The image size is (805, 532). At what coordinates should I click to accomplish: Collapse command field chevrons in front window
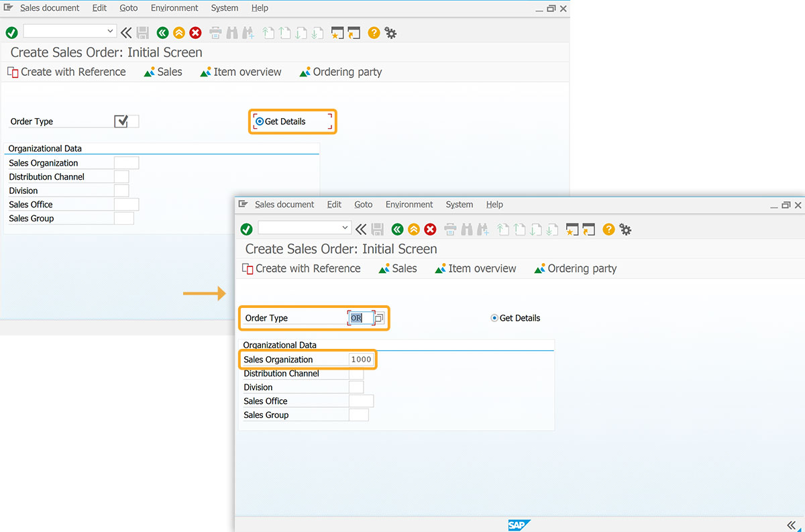point(361,229)
